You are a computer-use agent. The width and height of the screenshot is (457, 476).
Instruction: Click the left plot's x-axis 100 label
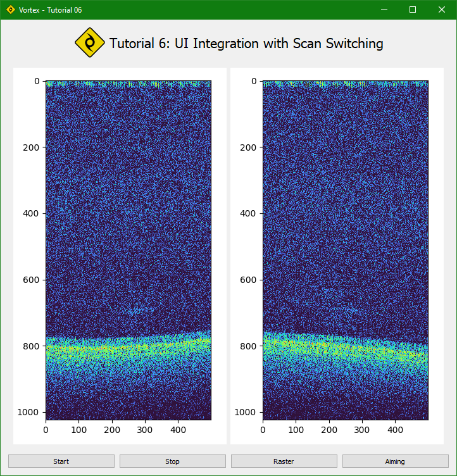click(x=78, y=430)
